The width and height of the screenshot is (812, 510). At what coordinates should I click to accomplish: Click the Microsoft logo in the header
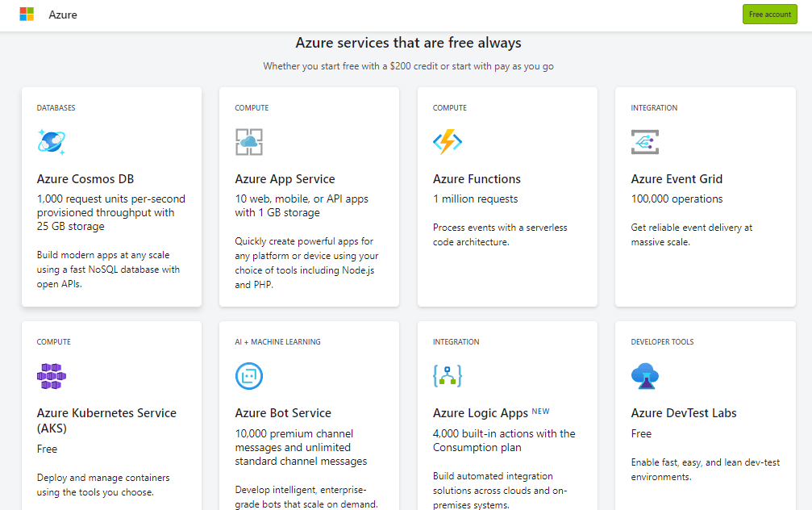(27, 14)
